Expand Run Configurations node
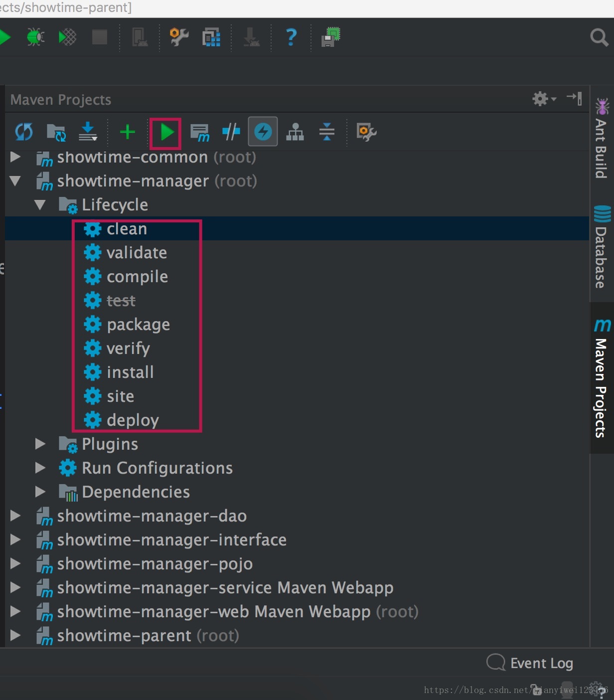The height and width of the screenshot is (700, 614). tap(40, 468)
